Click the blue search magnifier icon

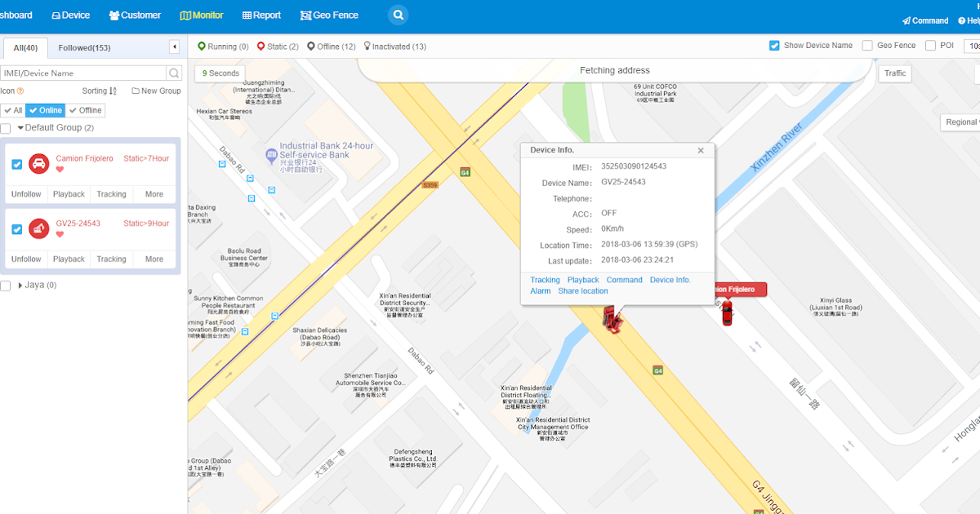(398, 14)
